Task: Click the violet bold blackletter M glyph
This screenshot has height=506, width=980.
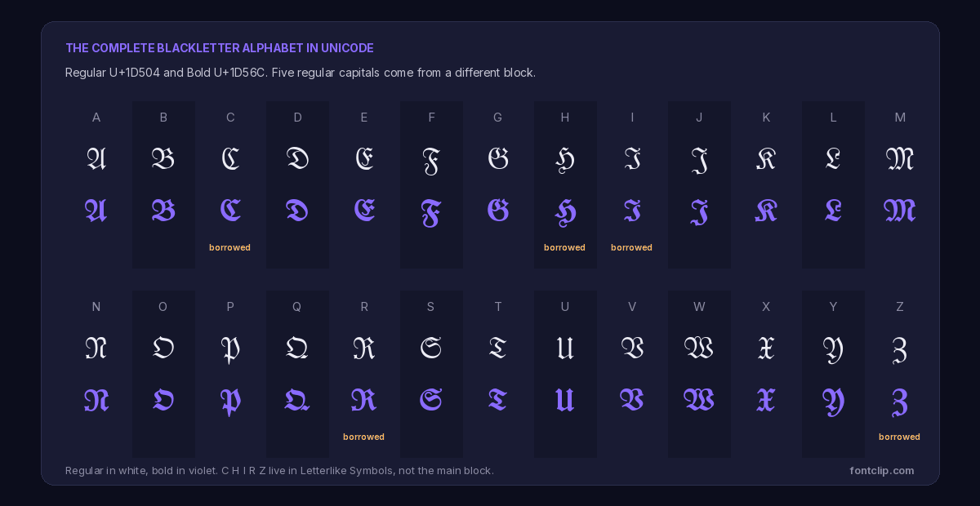Action: (900, 211)
